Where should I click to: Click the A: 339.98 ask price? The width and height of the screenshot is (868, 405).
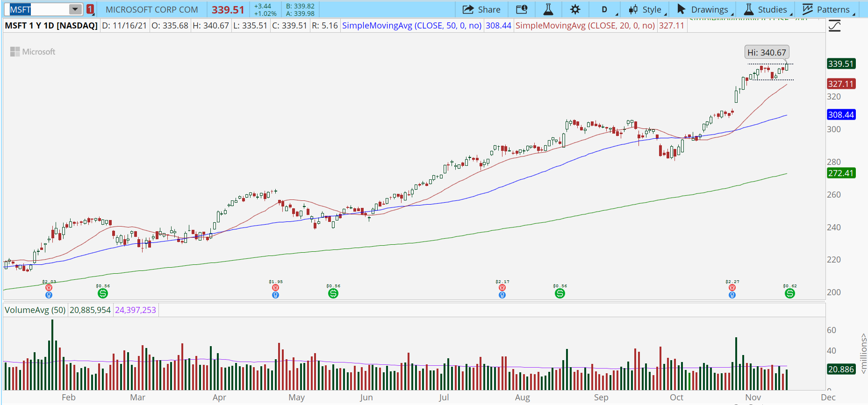tap(300, 14)
